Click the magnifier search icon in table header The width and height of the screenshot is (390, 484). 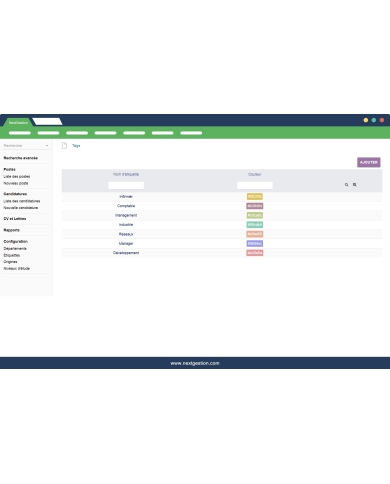347,185
